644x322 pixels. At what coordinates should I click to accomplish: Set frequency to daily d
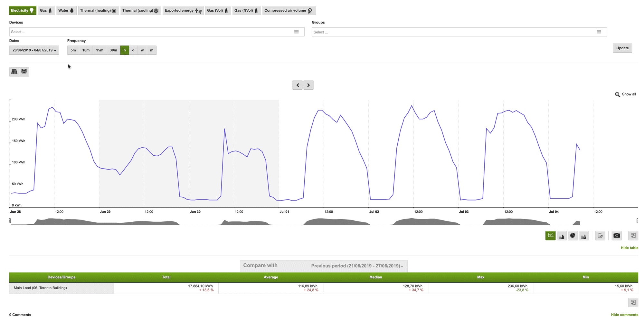133,50
